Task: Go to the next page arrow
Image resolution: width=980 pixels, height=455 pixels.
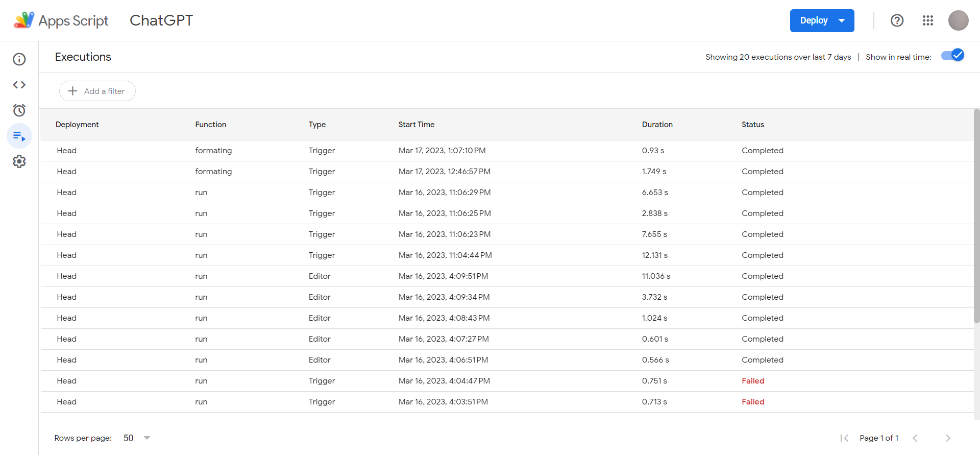Action: (x=948, y=438)
